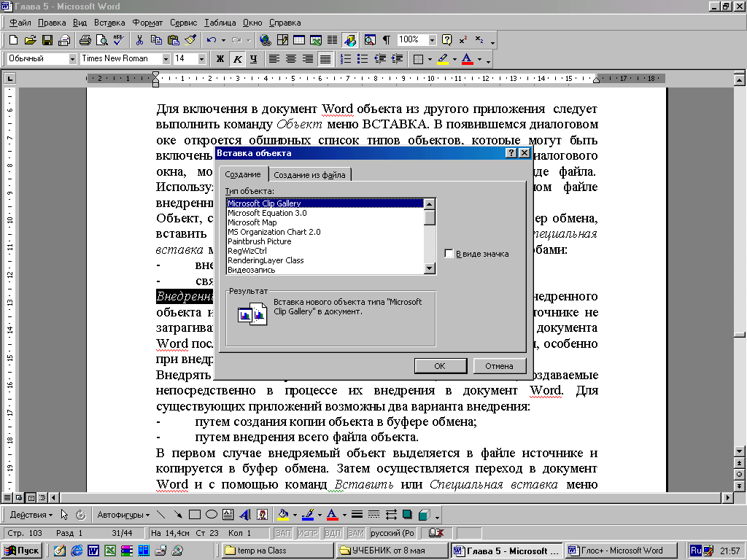Open Print Preview icon
The image size is (747, 560).
(x=101, y=40)
